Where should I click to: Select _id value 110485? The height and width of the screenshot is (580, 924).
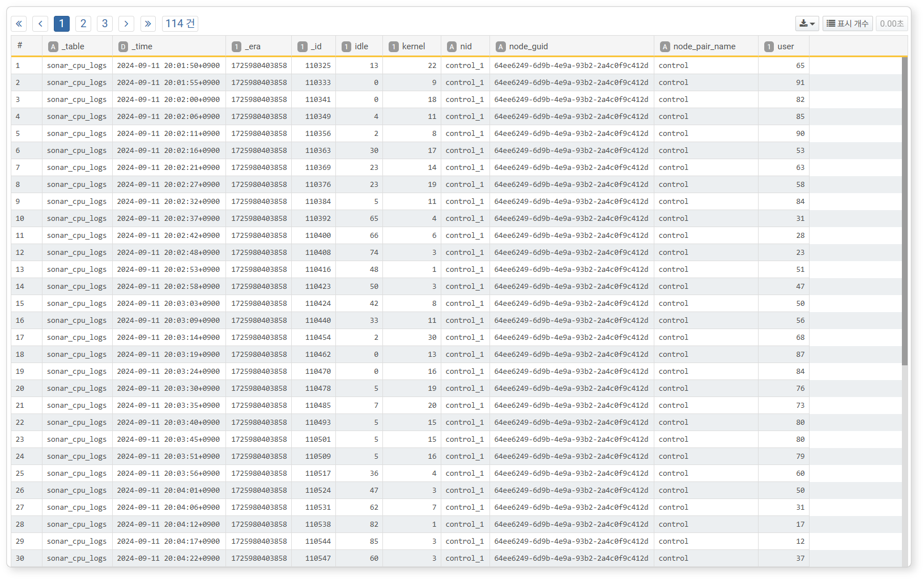pyautogui.click(x=318, y=406)
